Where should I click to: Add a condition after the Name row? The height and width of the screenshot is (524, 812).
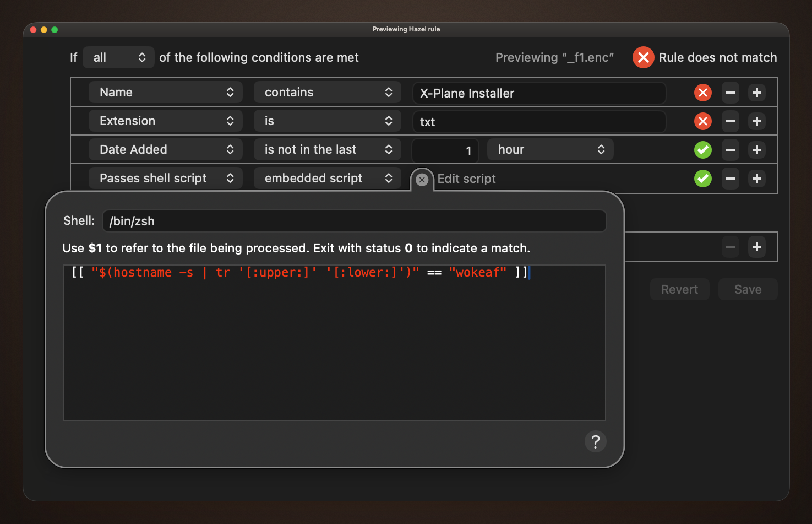coord(757,93)
